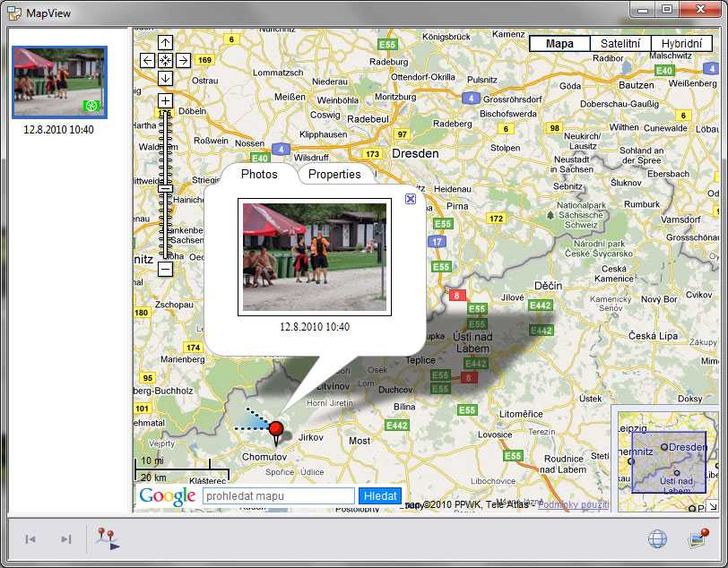Click the 12.8.2010 10:40 date in the popup
Image resolution: width=728 pixels, height=568 pixels.
pyautogui.click(x=315, y=327)
